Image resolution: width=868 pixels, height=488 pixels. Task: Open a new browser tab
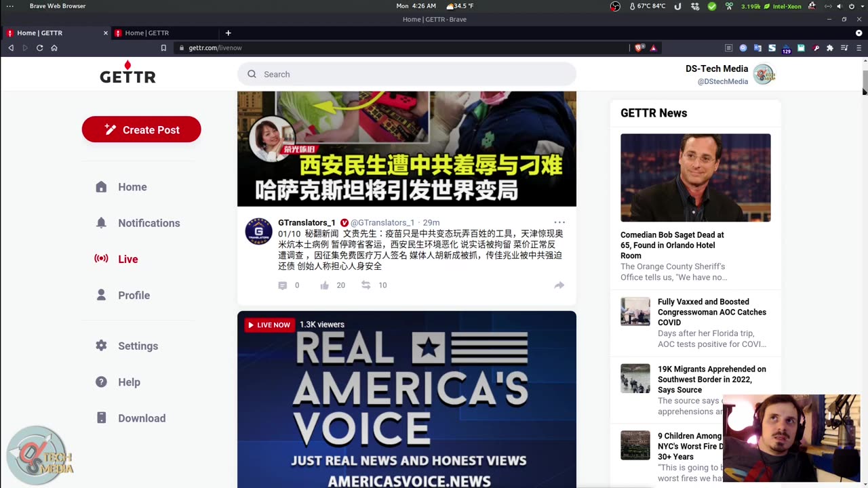[228, 33]
